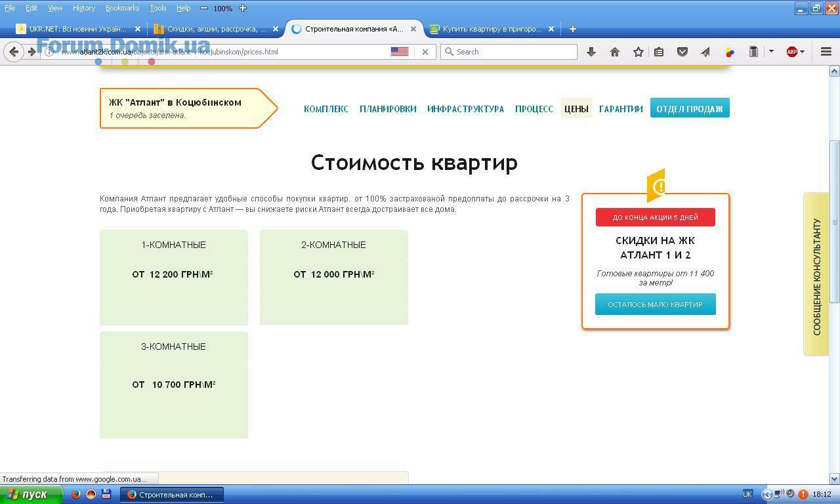Close the UKR.NET tab
The width and height of the screenshot is (840, 504).
(x=138, y=29)
